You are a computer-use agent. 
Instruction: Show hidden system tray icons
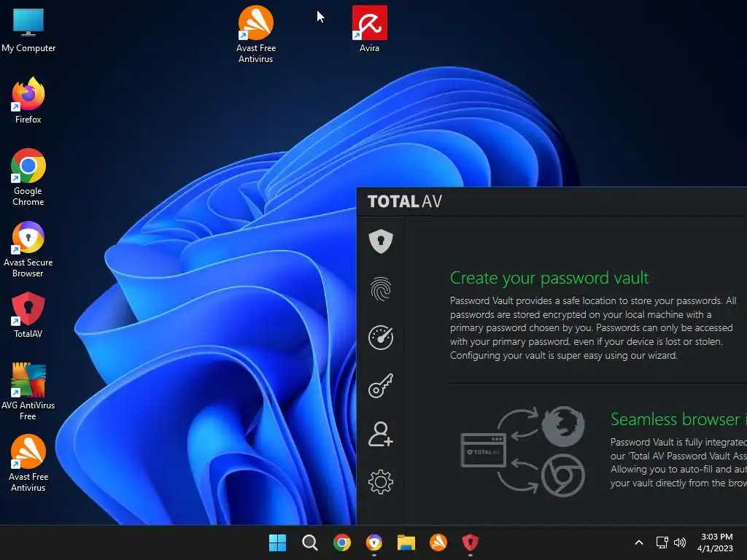(639, 542)
